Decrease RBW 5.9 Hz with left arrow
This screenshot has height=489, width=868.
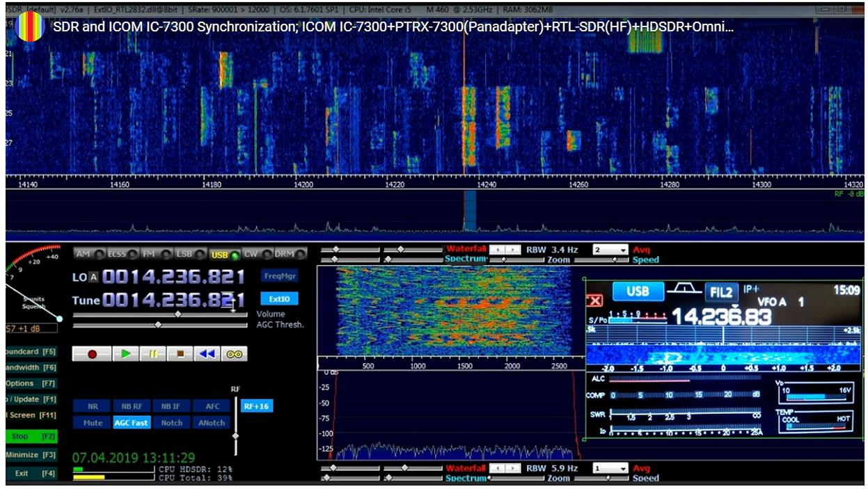[x=497, y=469]
